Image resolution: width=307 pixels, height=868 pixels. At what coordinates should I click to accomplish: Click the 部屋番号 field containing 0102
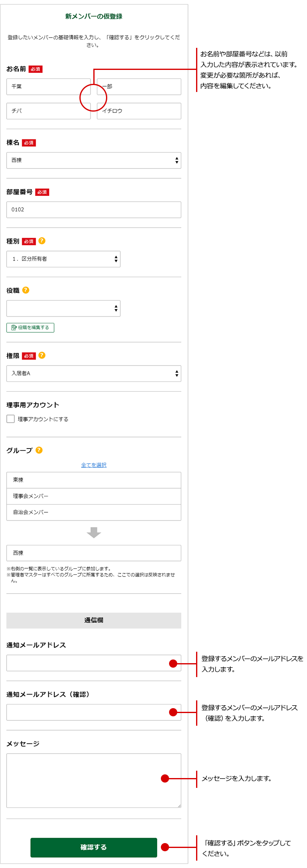(x=94, y=209)
